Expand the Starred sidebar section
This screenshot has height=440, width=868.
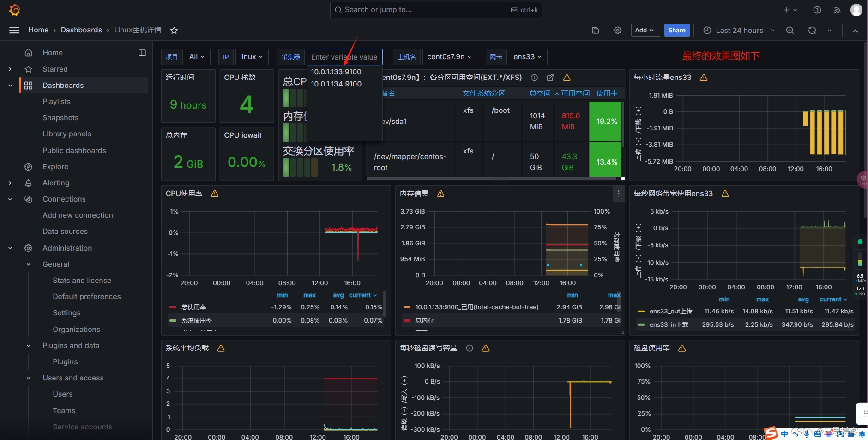pos(10,69)
